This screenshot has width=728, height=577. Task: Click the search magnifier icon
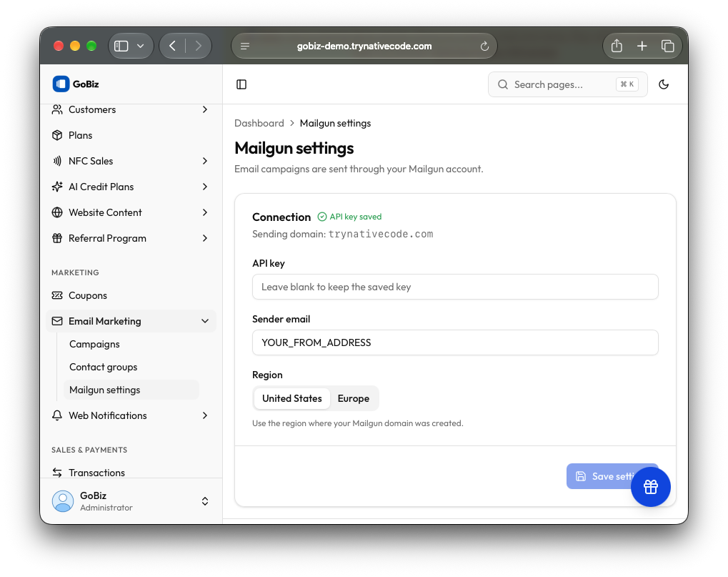tap(503, 84)
